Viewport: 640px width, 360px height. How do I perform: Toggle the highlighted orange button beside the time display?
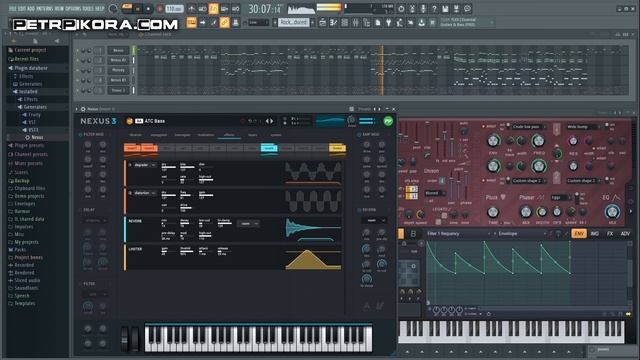click(x=213, y=9)
